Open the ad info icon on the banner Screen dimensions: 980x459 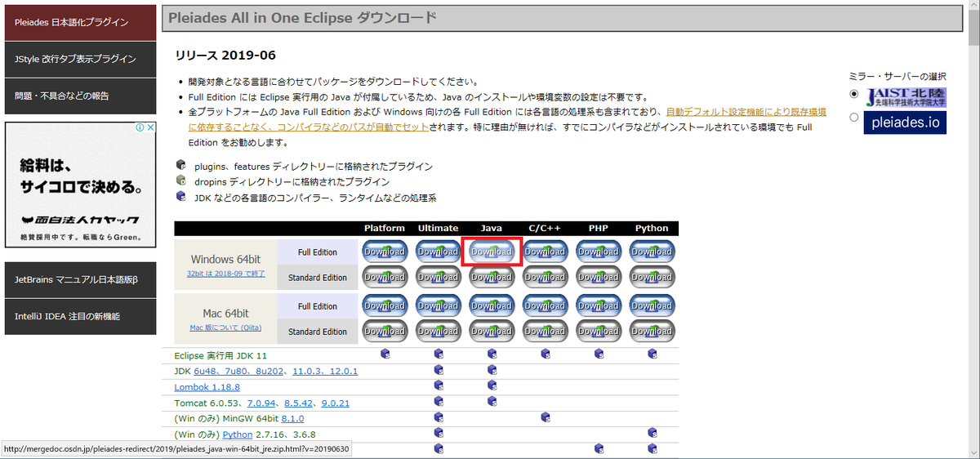(140, 128)
